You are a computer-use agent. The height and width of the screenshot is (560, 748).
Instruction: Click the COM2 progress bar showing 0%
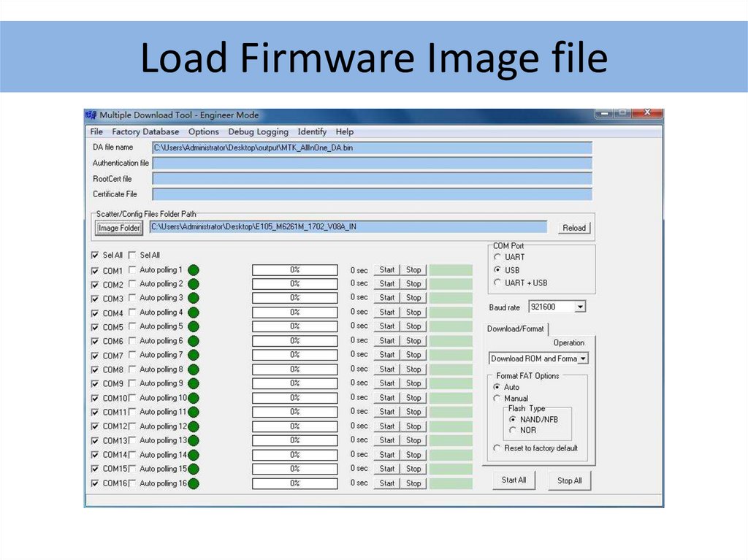pos(295,284)
